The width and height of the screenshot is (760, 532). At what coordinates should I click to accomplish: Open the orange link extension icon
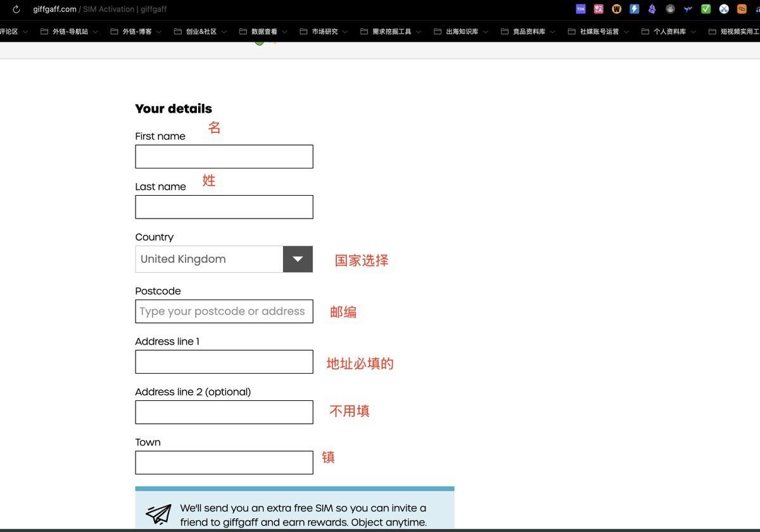(742, 9)
